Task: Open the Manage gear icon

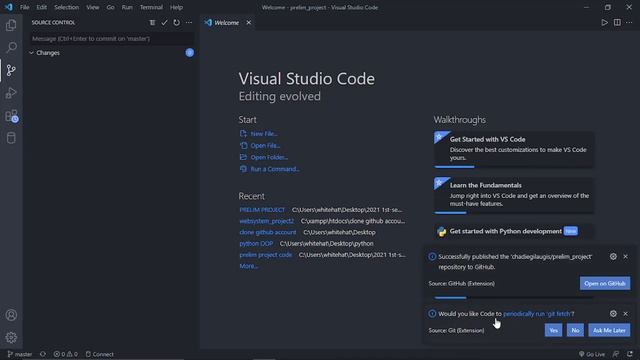Action: 11,337
